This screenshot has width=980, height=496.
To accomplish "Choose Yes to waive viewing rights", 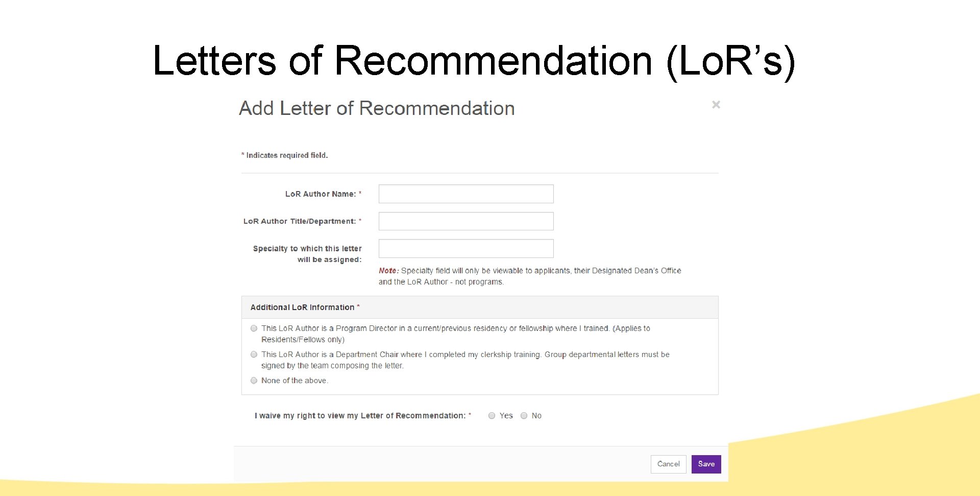I will (492, 416).
